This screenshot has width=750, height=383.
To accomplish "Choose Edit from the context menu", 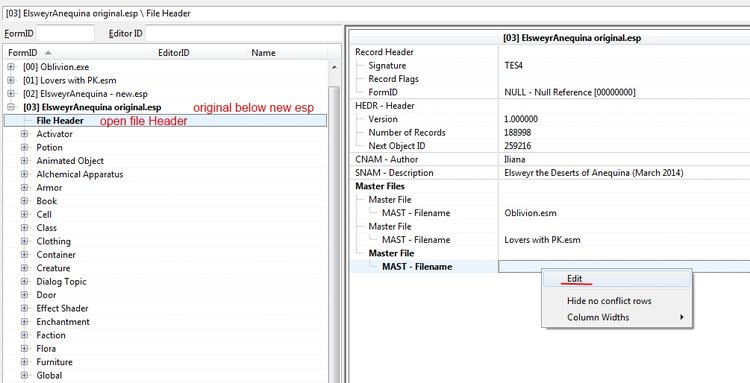I will (x=617, y=279).
